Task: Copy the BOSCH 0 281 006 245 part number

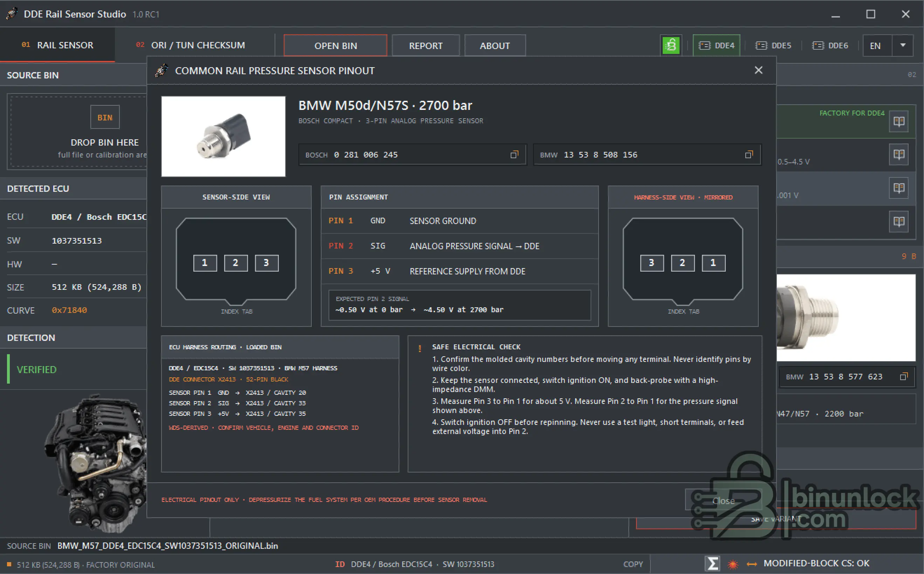Action: coord(514,154)
